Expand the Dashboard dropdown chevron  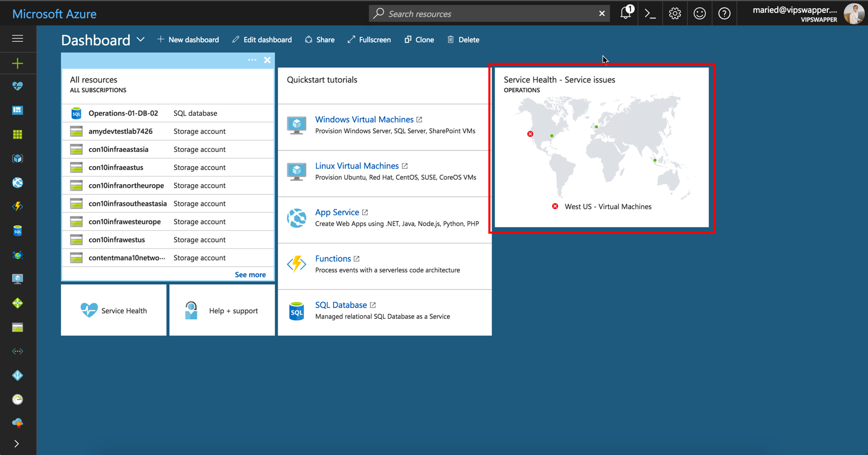(x=141, y=40)
